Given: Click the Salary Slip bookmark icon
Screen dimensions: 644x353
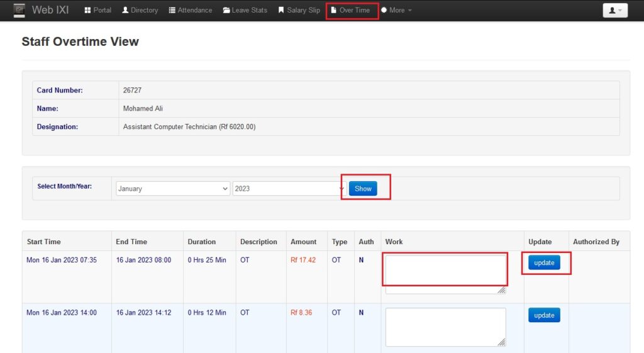Looking at the screenshot, I should (x=281, y=11).
